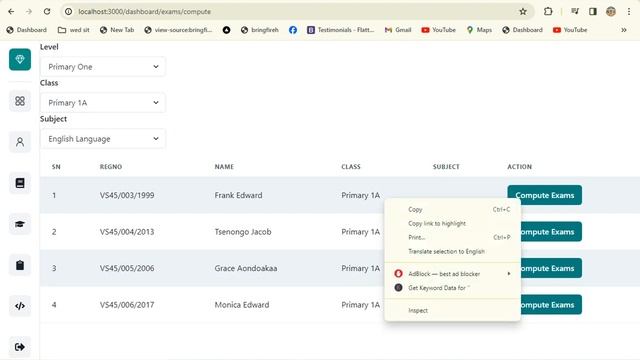Open the extensions puzzle icon
The image size is (640, 360).
[x=548, y=11]
